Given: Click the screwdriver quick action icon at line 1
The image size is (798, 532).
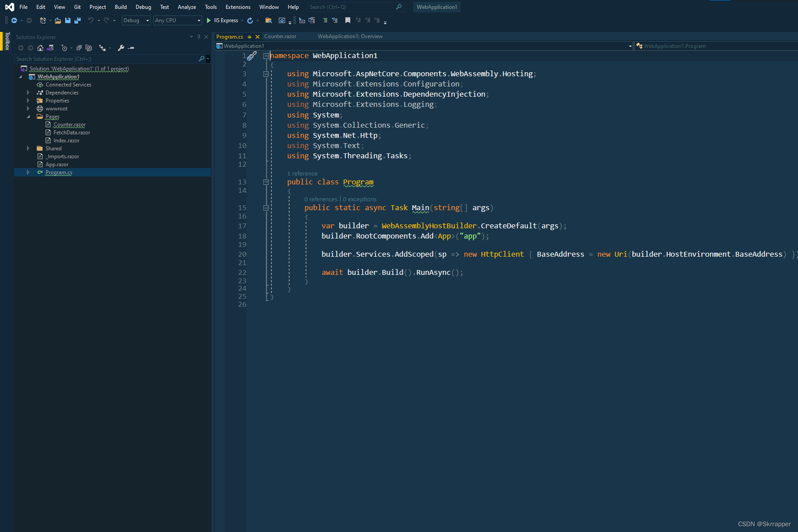Looking at the screenshot, I should (x=251, y=56).
